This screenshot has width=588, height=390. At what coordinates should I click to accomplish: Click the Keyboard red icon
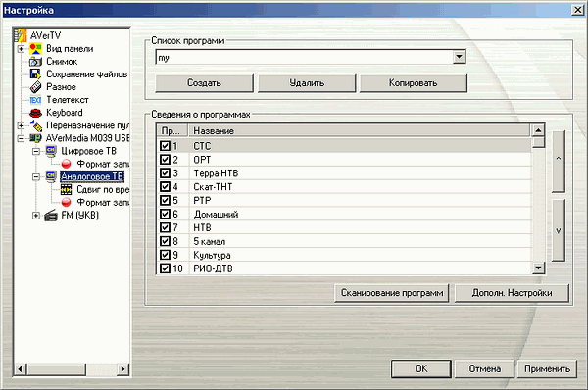tap(35, 113)
